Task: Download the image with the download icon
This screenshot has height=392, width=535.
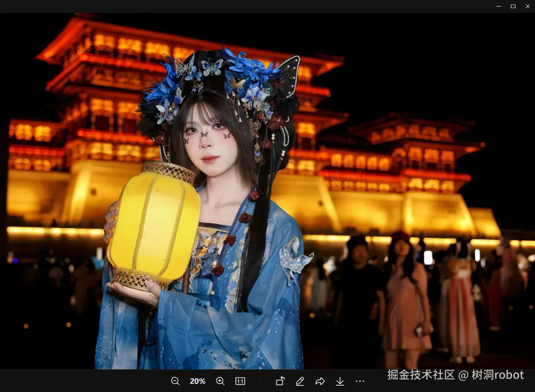Action: point(340,381)
